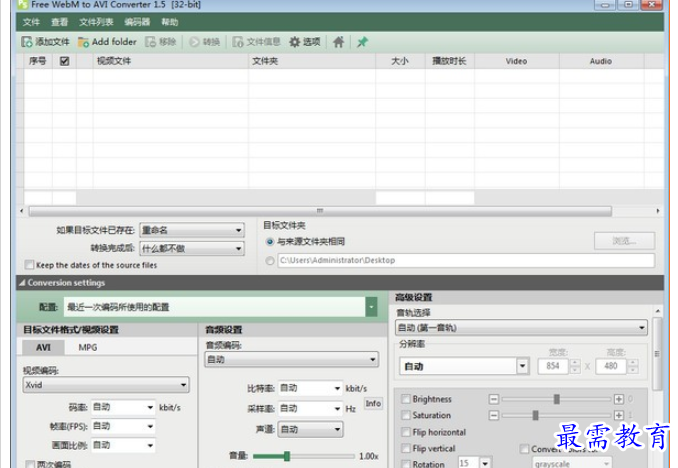The image size is (678, 468).
Task: Click the Saturation slider handle
Action: (535, 415)
